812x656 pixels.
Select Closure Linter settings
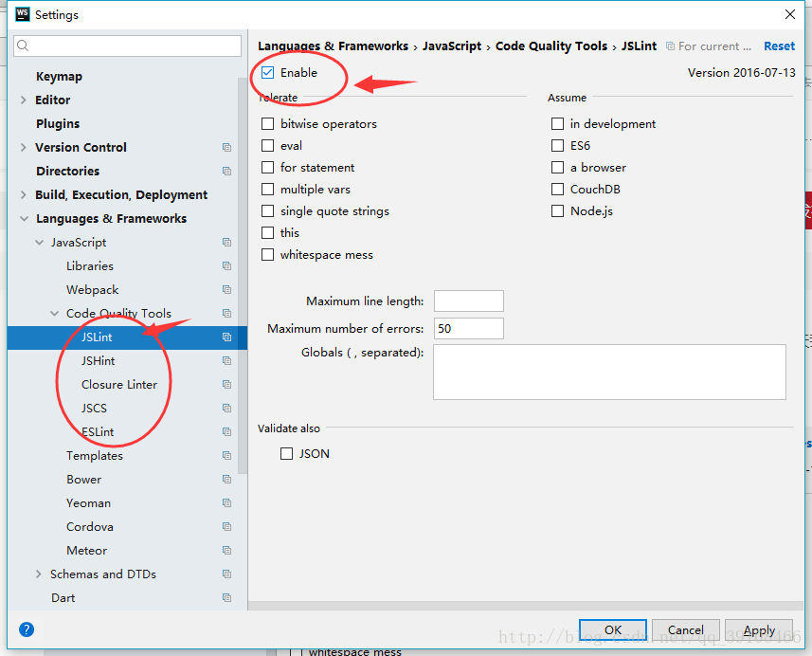pyautogui.click(x=119, y=385)
